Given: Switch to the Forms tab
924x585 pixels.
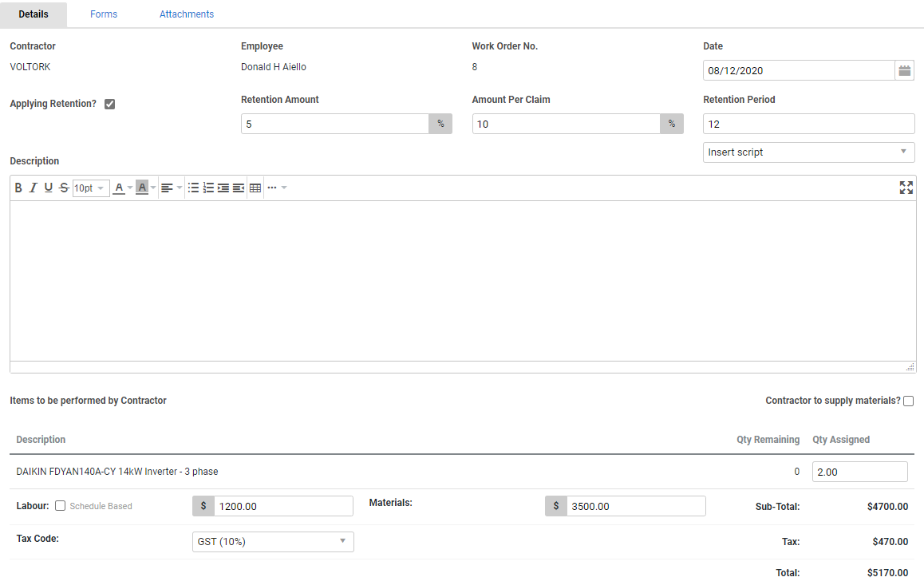Looking at the screenshot, I should click(103, 14).
